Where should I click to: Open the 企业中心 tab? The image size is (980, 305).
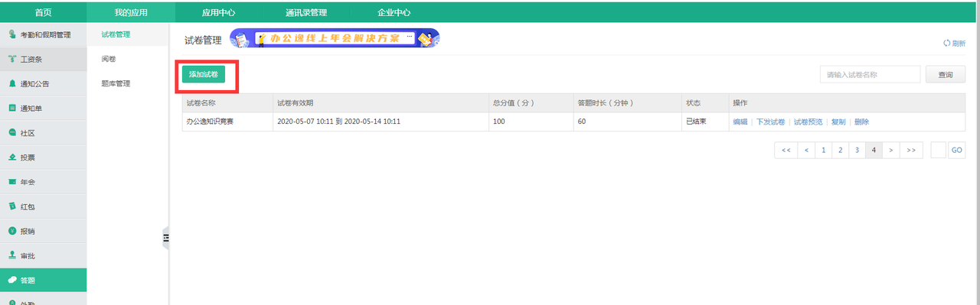point(394,12)
